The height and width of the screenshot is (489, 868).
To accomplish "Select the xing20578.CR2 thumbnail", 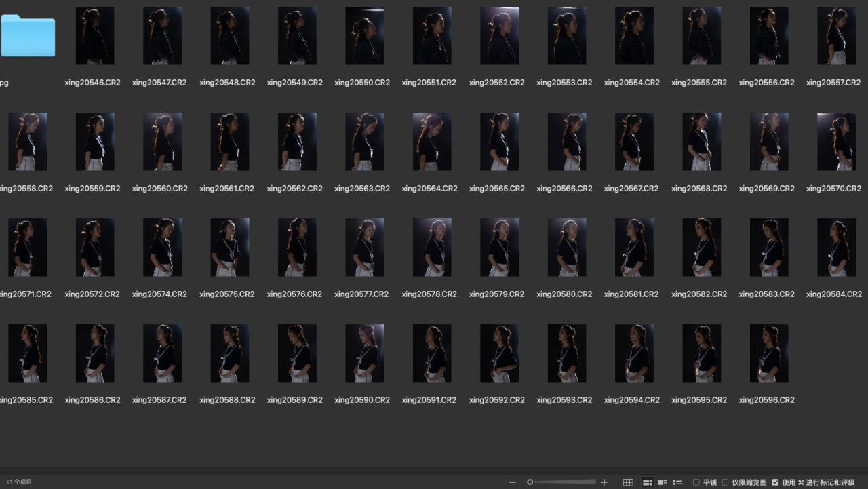I will click(432, 248).
